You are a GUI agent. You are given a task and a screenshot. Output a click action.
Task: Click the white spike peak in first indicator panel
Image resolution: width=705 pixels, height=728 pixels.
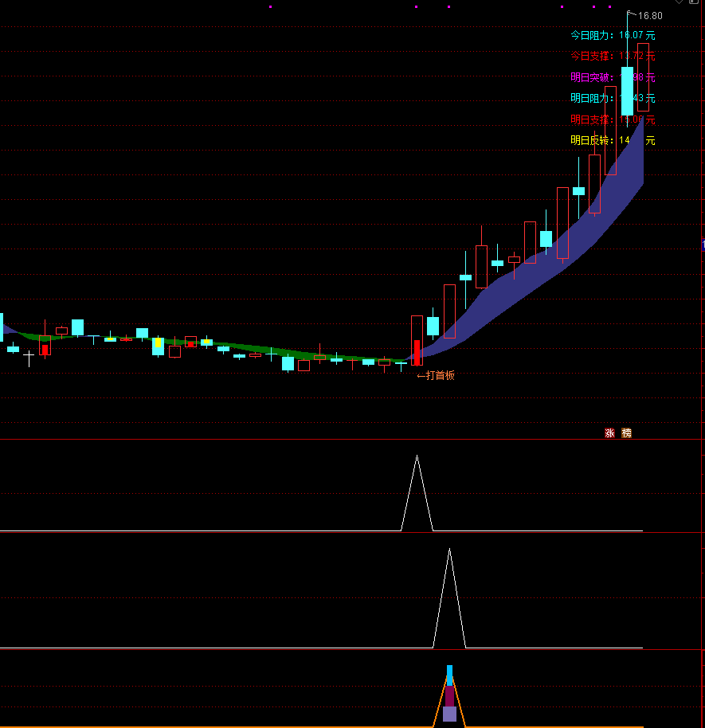[x=417, y=457]
